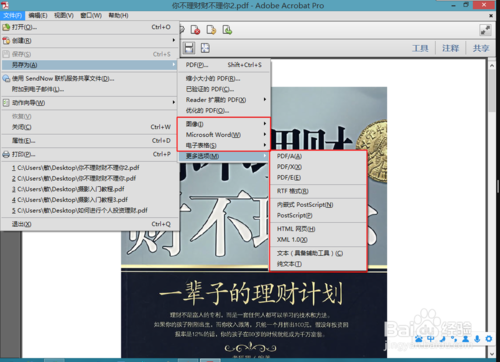Expand the 图像(I) submenu

(224, 124)
